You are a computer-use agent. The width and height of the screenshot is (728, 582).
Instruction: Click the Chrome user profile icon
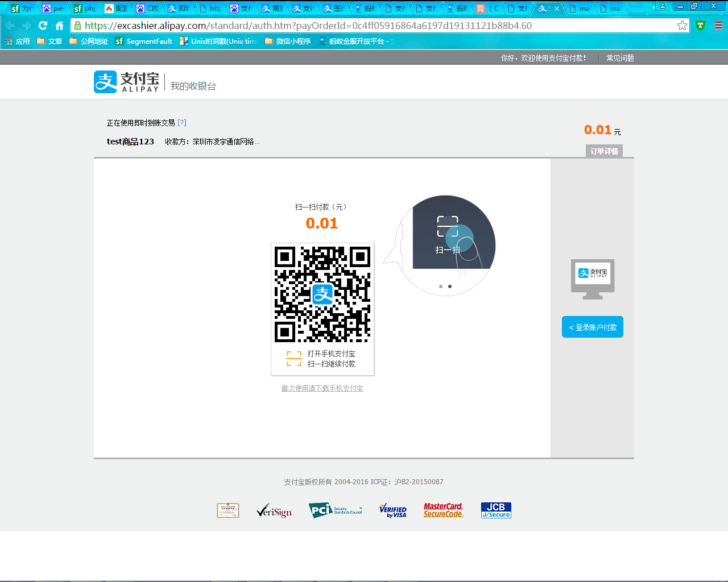[x=662, y=6]
